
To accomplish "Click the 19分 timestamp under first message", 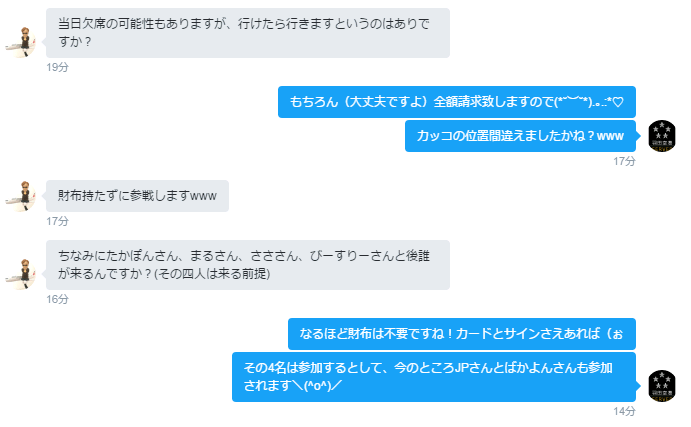I will click(57, 67).
